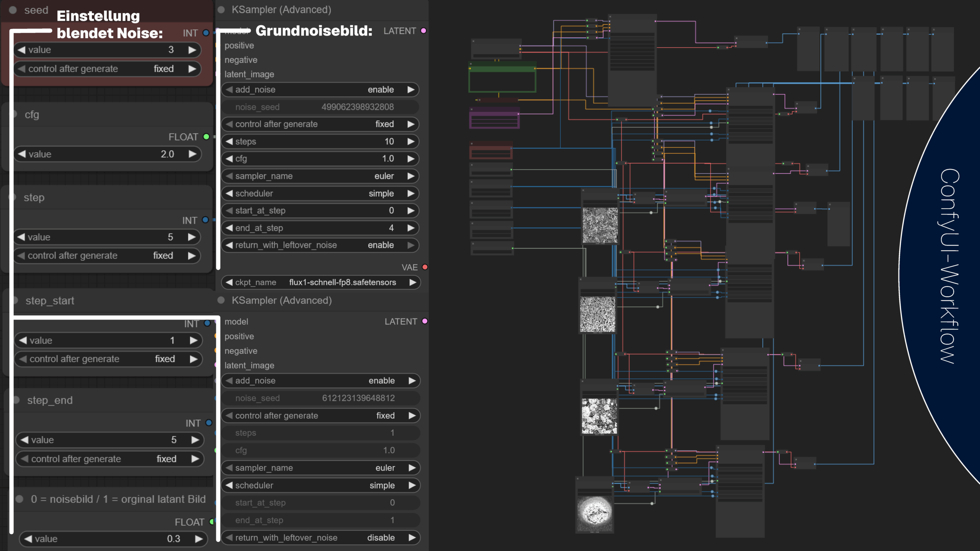
Task: Decrease cfg value with left arrow
Action: point(22,154)
